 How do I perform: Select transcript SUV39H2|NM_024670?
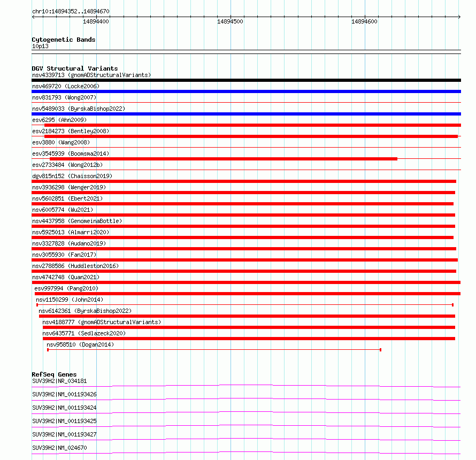click(x=59, y=448)
